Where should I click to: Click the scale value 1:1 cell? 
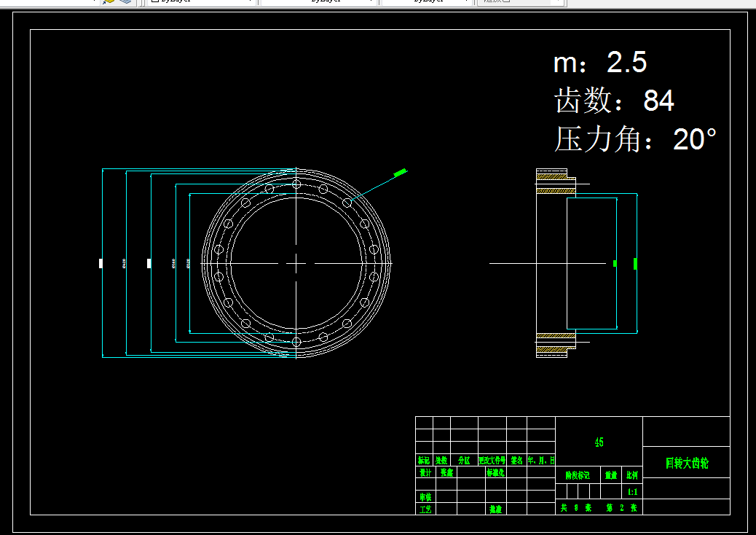point(632,492)
